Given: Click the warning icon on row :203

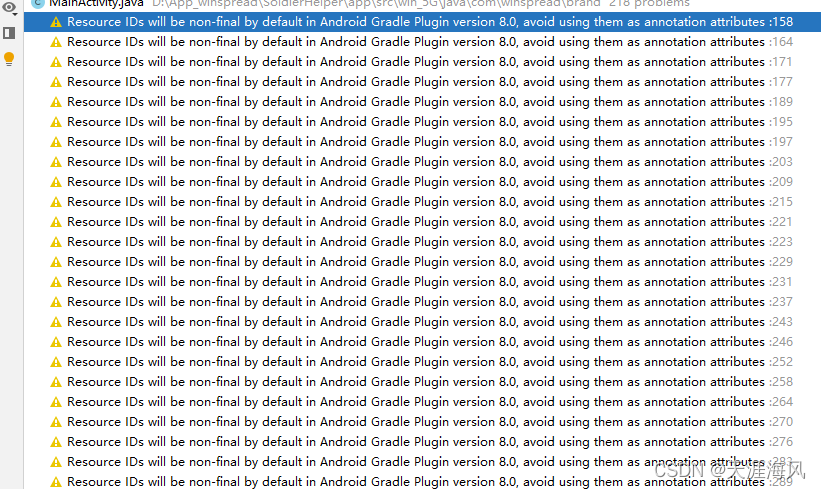Looking at the screenshot, I should click(56, 162).
